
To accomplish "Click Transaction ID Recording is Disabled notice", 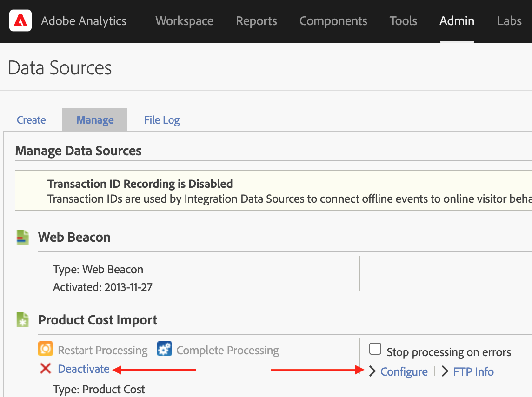I will (140, 184).
